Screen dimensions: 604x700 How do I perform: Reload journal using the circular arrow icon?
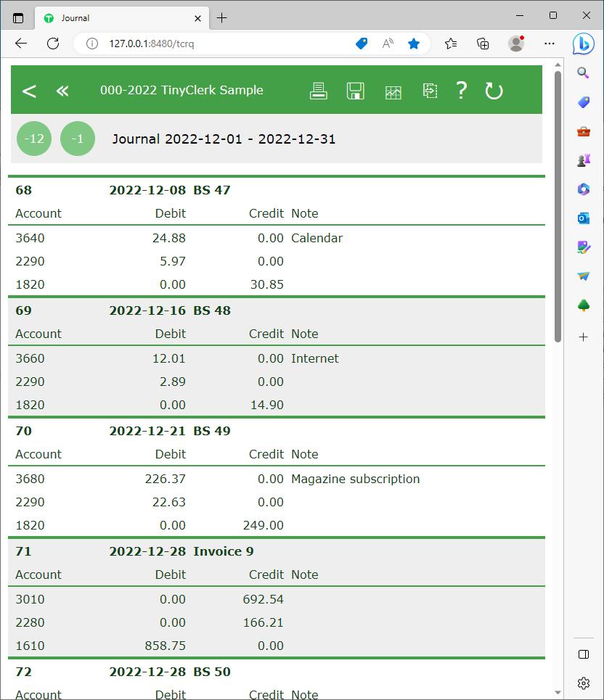tap(494, 91)
